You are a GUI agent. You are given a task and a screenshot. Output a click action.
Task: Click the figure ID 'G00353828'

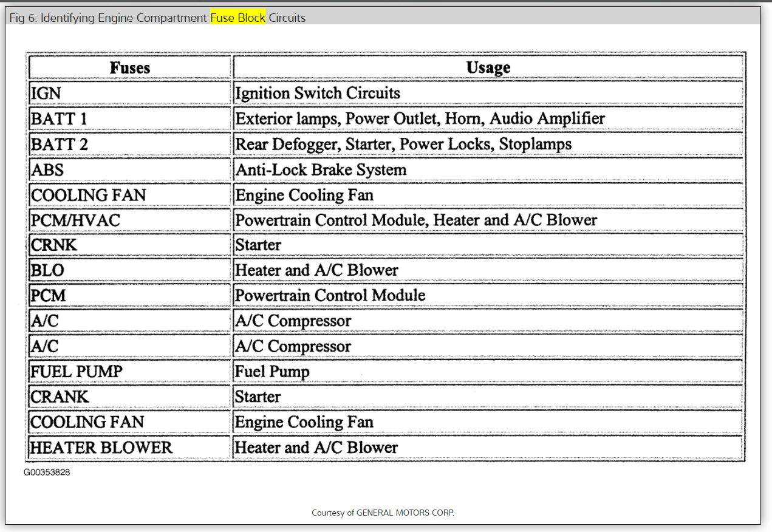point(47,472)
